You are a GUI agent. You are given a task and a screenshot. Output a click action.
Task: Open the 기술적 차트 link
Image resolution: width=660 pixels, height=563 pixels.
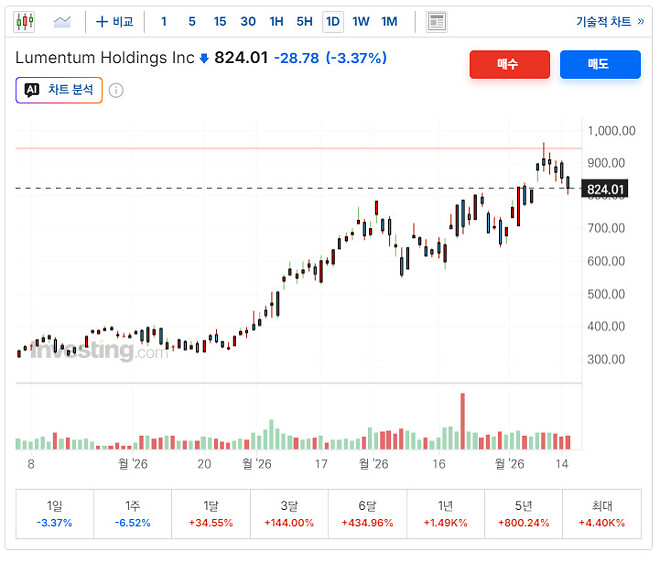tap(609, 21)
